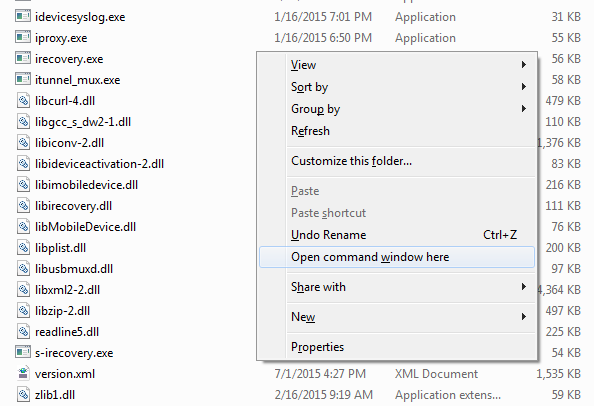Select the s-irecovery.exe application icon

pyautogui.click(x=23, y=352)
